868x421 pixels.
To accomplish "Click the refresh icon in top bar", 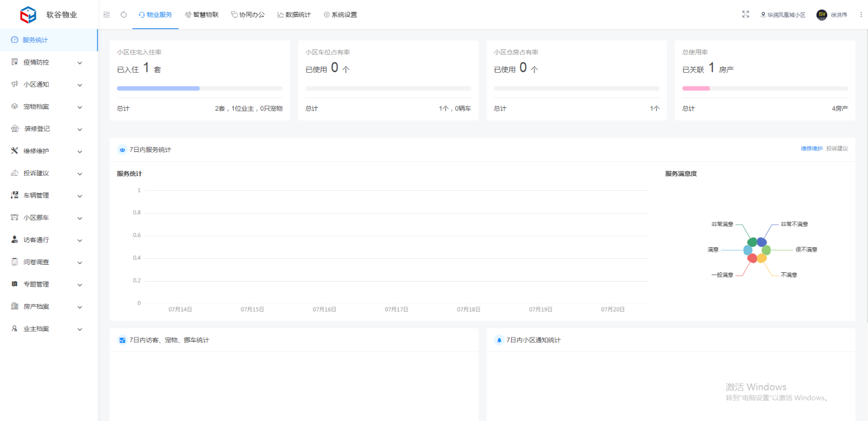I will (124, 15).
